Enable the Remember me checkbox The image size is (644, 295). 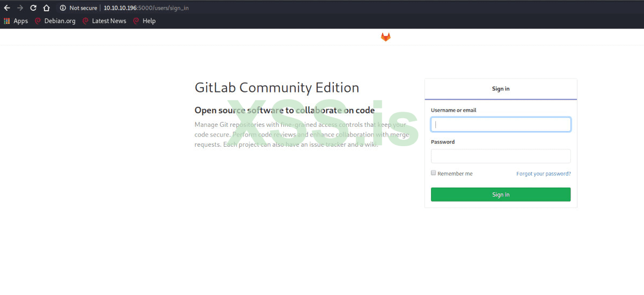[434, 173]
